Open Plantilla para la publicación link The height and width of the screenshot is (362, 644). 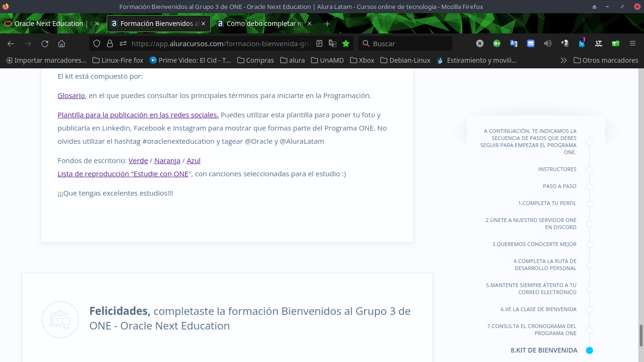(x=138, y=115)
